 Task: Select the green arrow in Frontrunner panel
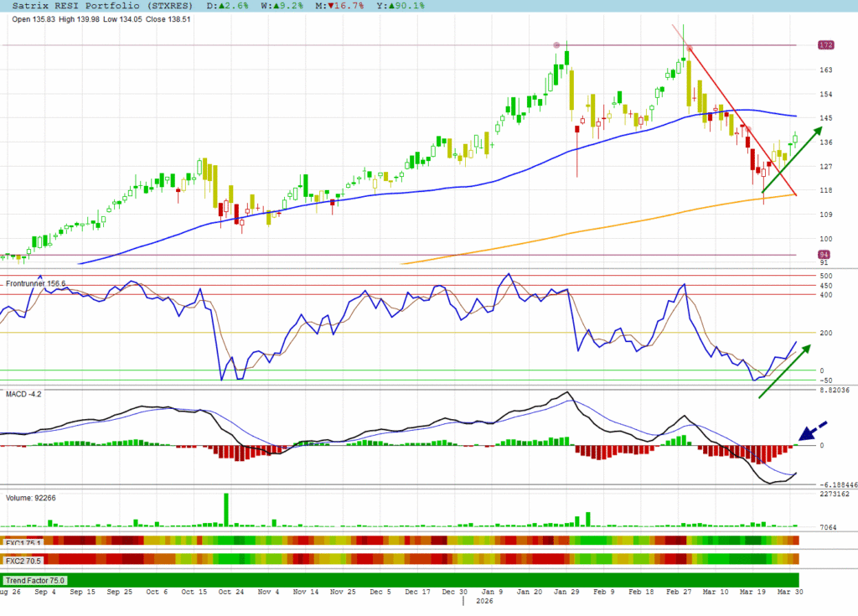[x=786, y=370]
